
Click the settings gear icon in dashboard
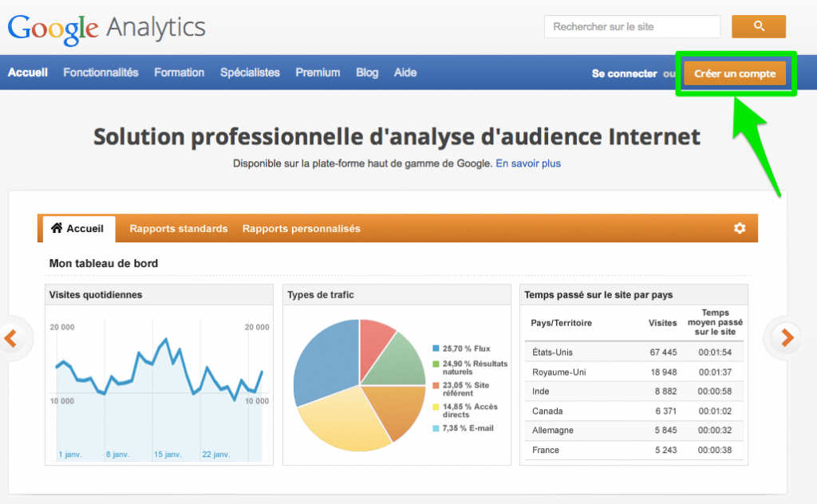pyautogui.click(x=740, y=228)
